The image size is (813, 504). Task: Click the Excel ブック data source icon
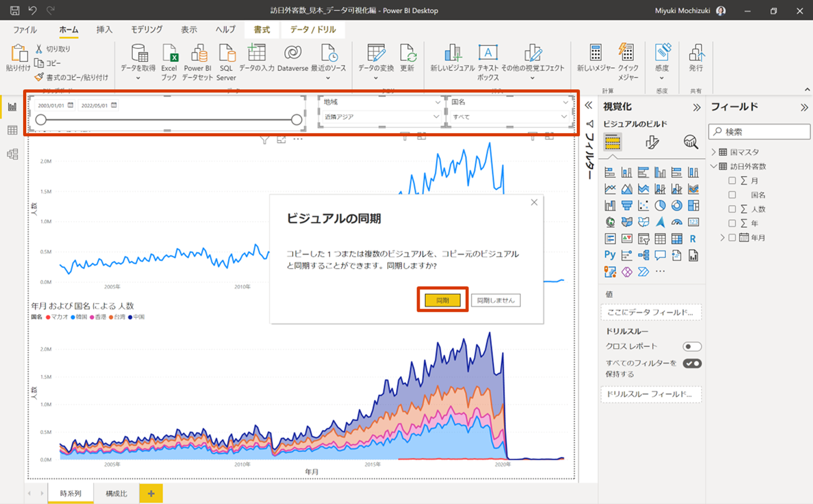click(x=169, y=62)
